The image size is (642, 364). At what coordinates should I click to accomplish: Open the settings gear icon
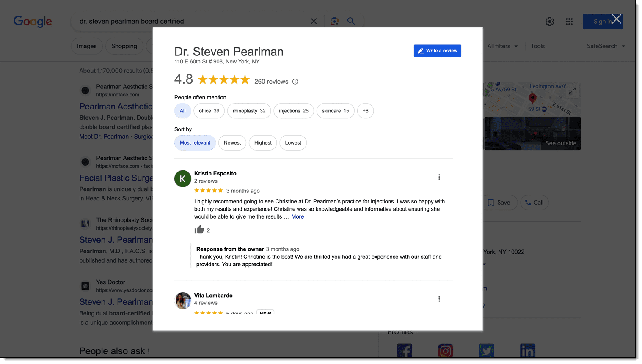[x=549, y=22]
